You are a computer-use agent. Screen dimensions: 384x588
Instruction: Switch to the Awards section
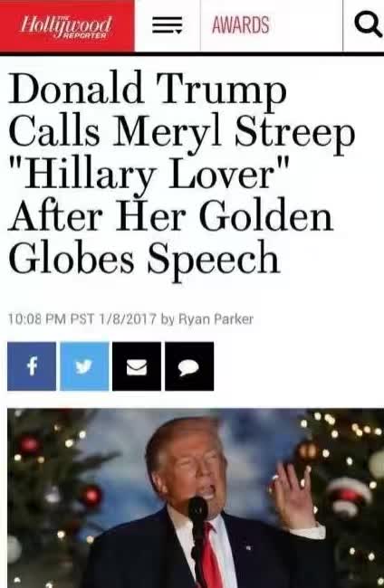click(241, 25)
